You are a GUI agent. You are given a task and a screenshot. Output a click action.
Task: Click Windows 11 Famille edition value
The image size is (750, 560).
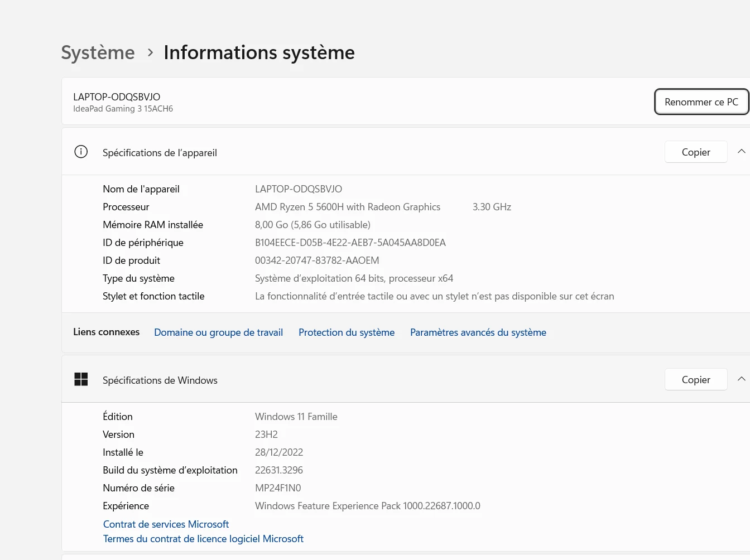296,417
